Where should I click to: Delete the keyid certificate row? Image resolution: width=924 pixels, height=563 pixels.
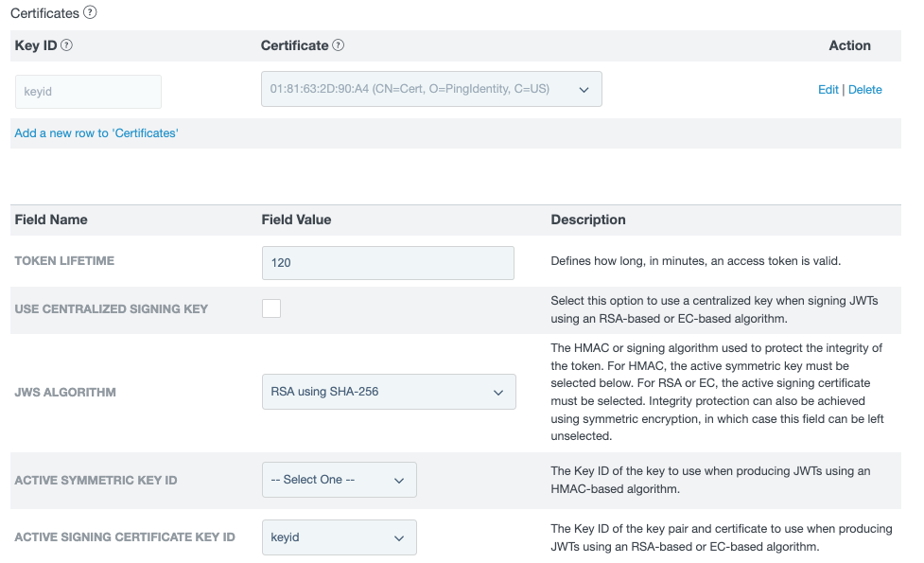coord(865,89)
